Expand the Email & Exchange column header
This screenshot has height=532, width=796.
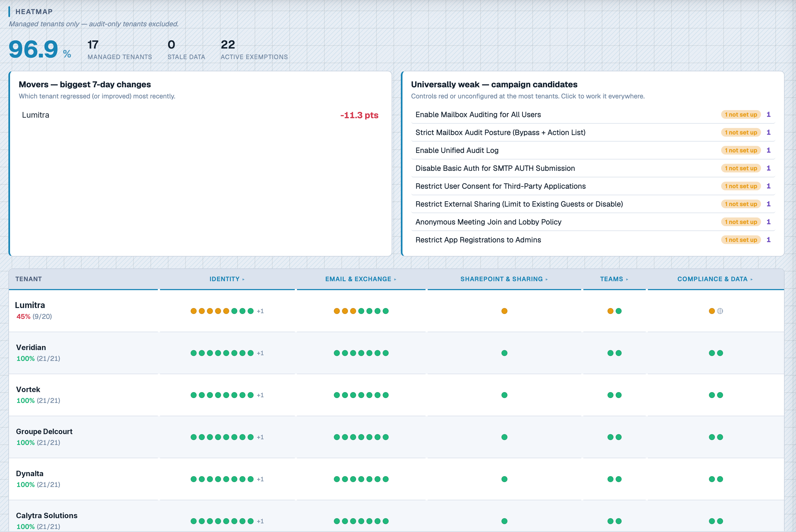(361, 279)
